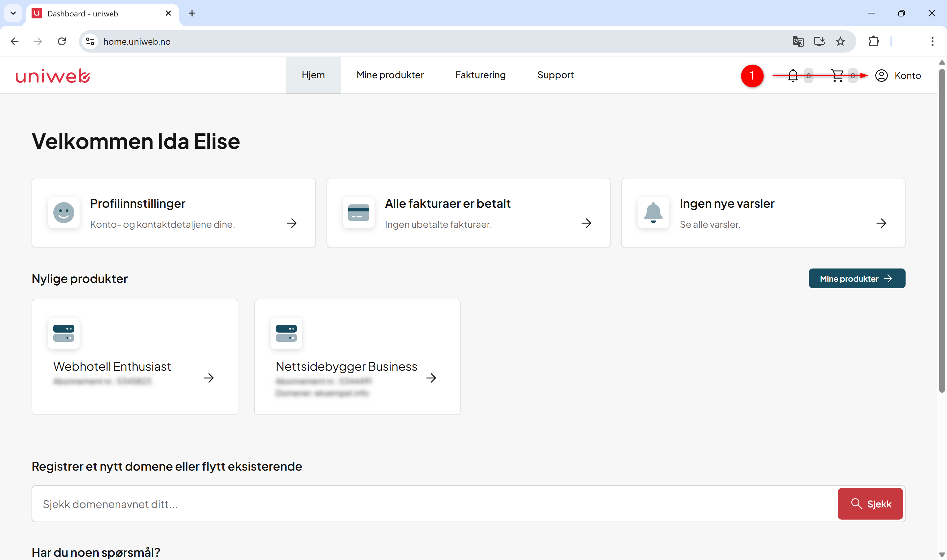This screenshot has height=560, width=947.
Task: Open the Ingen nye varsler arrow
Action: coord(881,223)
